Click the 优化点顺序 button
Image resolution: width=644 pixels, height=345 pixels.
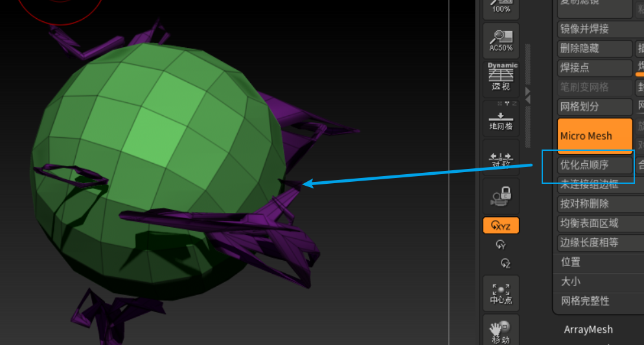tap(595, 165)
